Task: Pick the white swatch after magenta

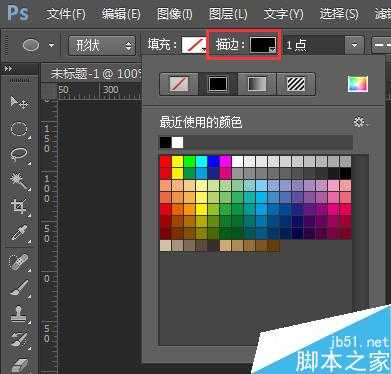Action: point(237,161)
